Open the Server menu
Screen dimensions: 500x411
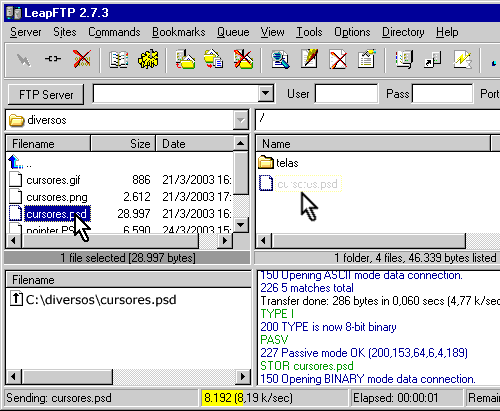tap(26, 32)
